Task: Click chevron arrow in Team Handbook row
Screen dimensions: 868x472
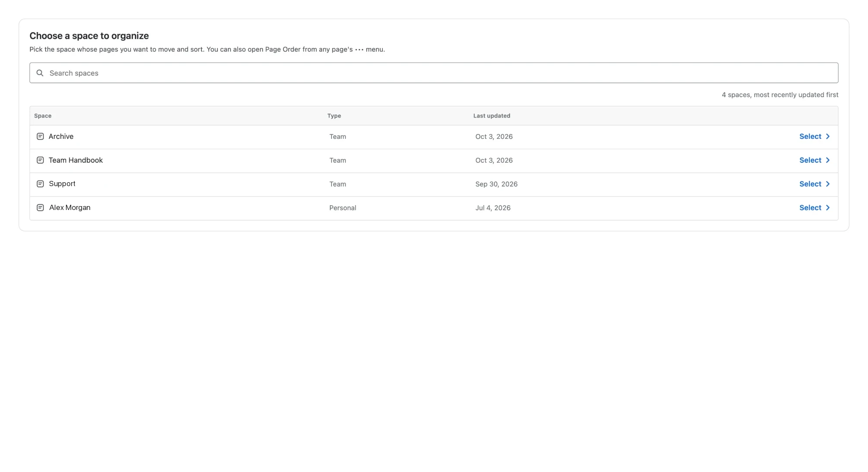Action: point(828,161)
